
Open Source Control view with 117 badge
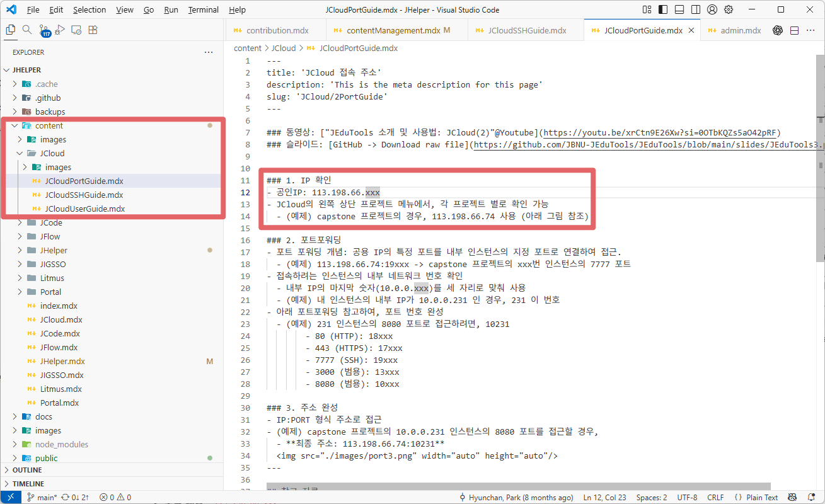43,30
